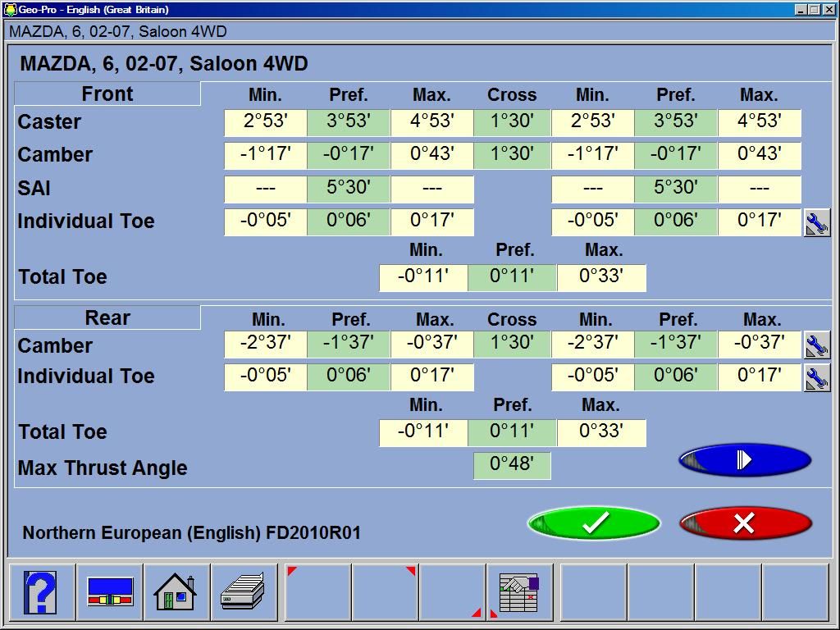Viewport: 840px width, 630px height.
Task: Select left rear Camber preferred -1°37'
Action: click(x=348, y=344)
